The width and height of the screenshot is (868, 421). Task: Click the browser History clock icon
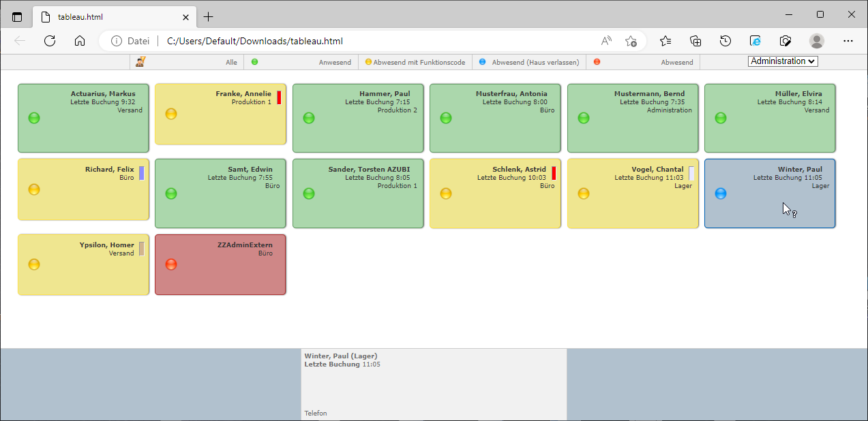pos(725,41)
